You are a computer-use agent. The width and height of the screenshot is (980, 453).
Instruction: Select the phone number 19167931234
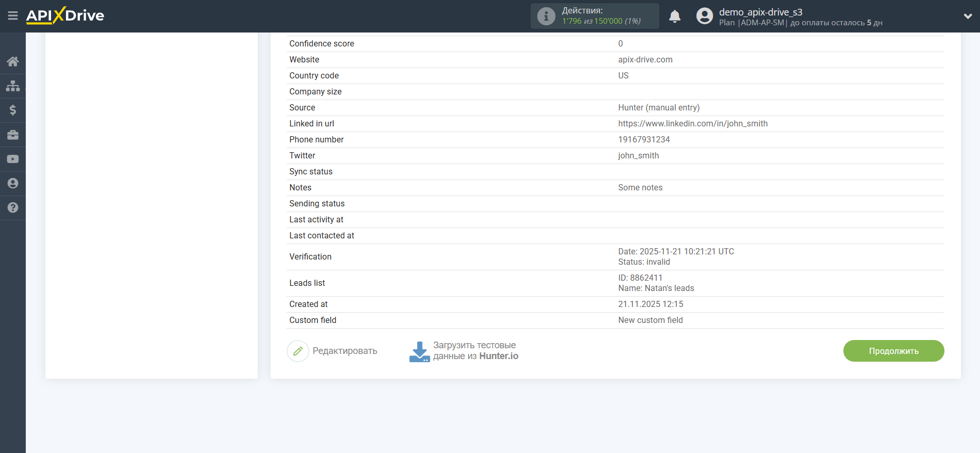coord(644,140)
